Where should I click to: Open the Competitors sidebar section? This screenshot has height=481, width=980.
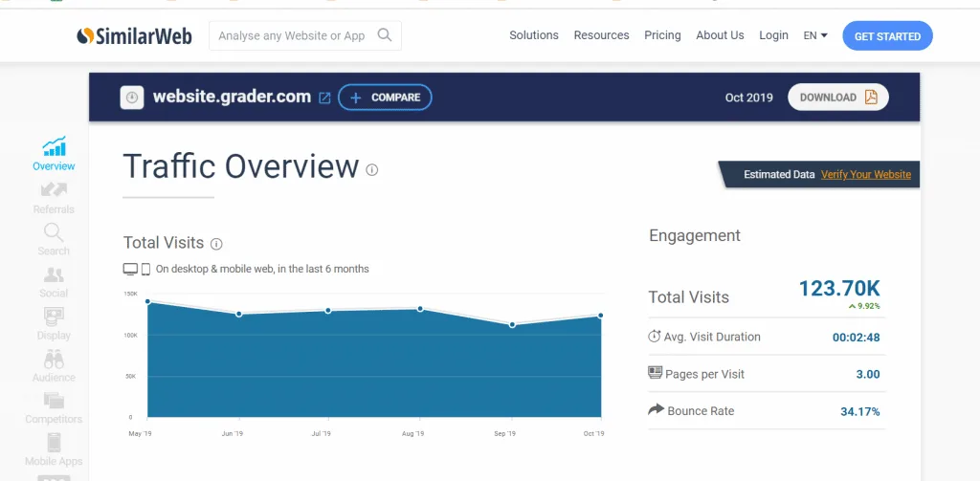(x=54, y=408)
